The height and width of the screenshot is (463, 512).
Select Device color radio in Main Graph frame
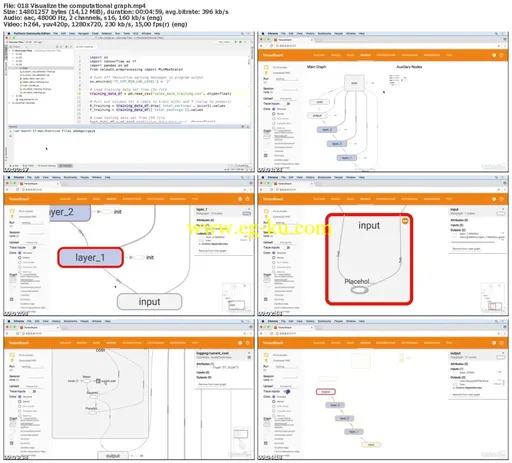pos(274,114)
